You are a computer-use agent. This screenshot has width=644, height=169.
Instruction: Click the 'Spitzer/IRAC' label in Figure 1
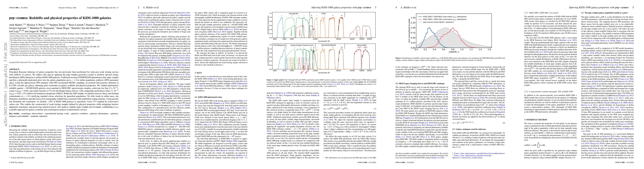362,45
